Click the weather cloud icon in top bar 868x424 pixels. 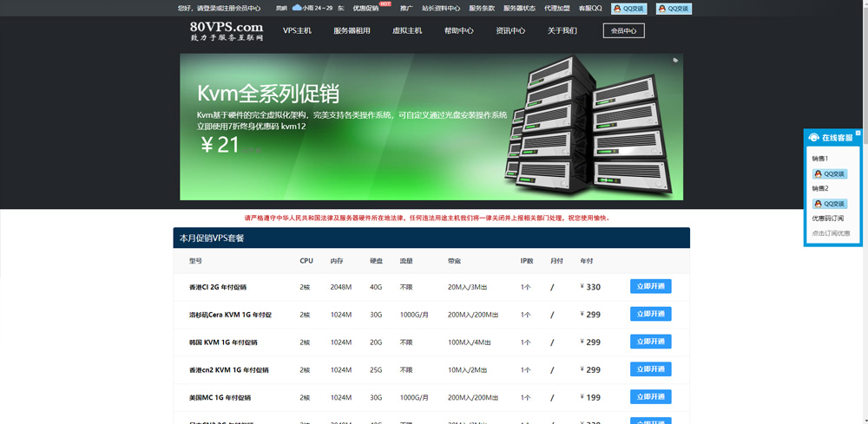click(297, 8)
